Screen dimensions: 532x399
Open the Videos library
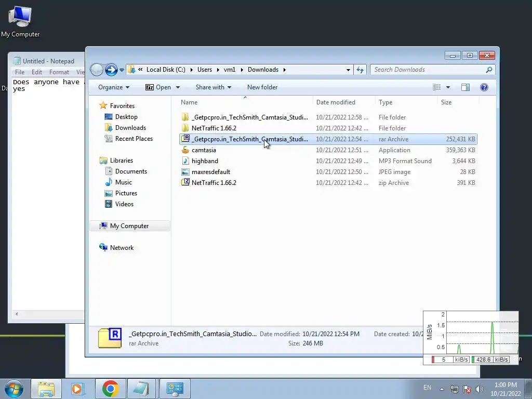coord(119,204)
